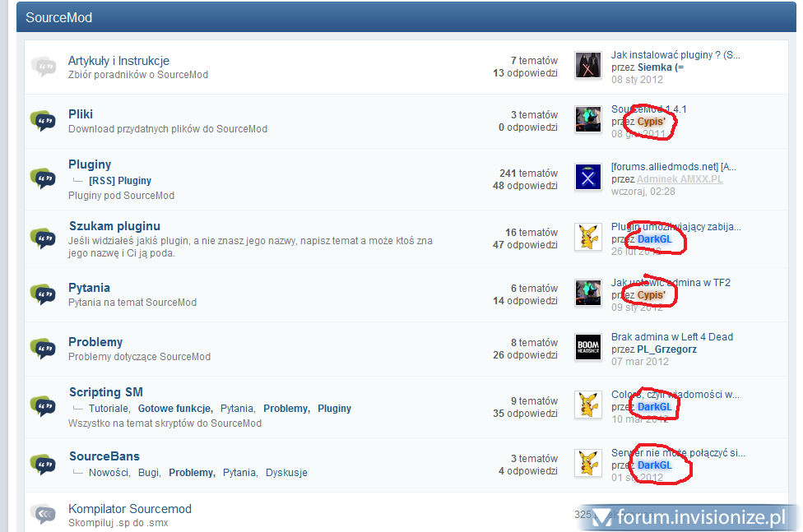Open the Pliki forum
Image resolution: width=803 pixels, height=532 pixels.
click(81, 114)
